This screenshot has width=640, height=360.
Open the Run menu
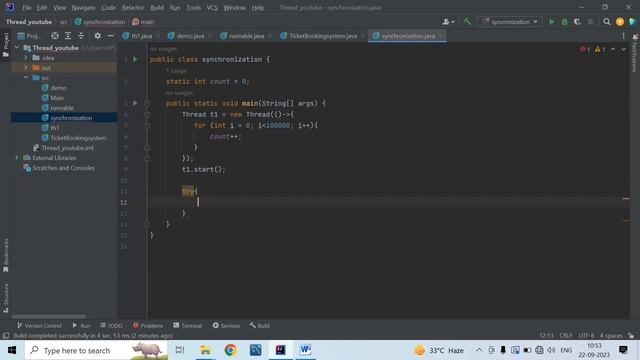(175, 8)
